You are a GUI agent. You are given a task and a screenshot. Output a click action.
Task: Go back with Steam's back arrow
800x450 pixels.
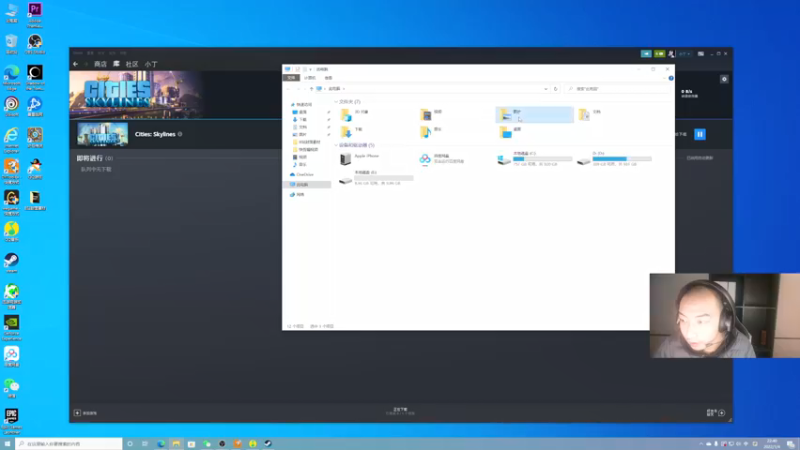[x=76, y=64]
